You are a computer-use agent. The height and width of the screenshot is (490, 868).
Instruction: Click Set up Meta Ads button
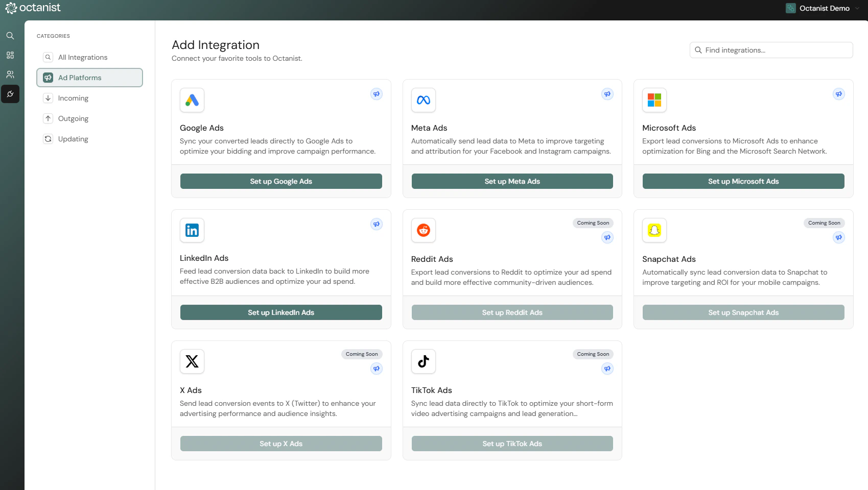(512, 181)
